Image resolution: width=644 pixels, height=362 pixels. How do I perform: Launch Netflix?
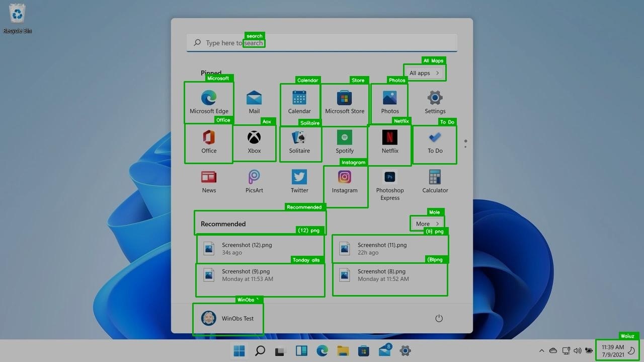click(390, 142)
